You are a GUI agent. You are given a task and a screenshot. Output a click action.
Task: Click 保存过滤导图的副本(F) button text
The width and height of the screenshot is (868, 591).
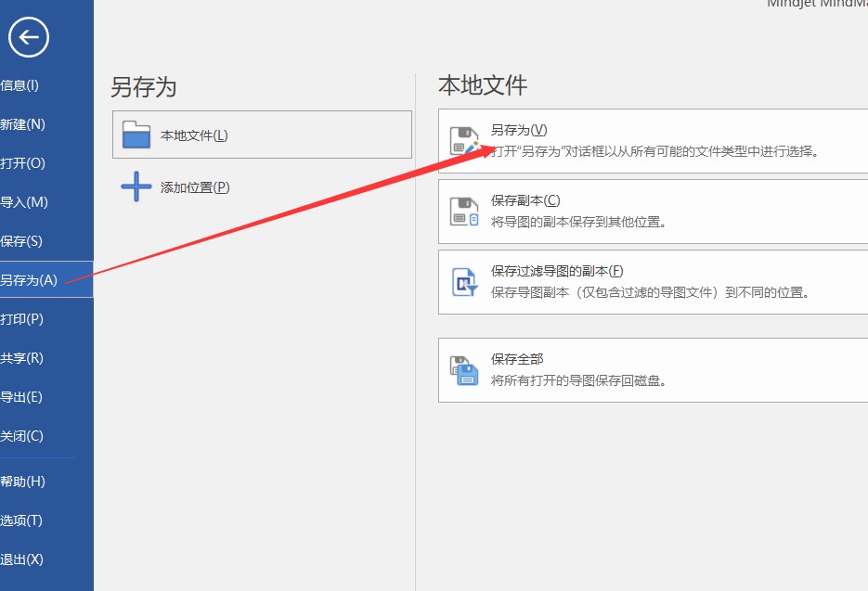(x=557, y=272)
